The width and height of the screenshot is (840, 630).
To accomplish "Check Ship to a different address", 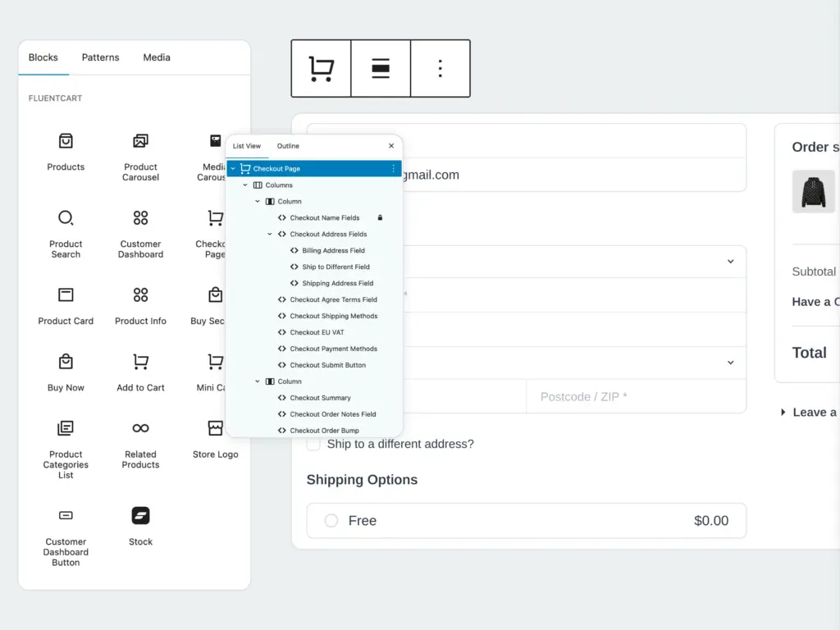I will coord(313,444).
